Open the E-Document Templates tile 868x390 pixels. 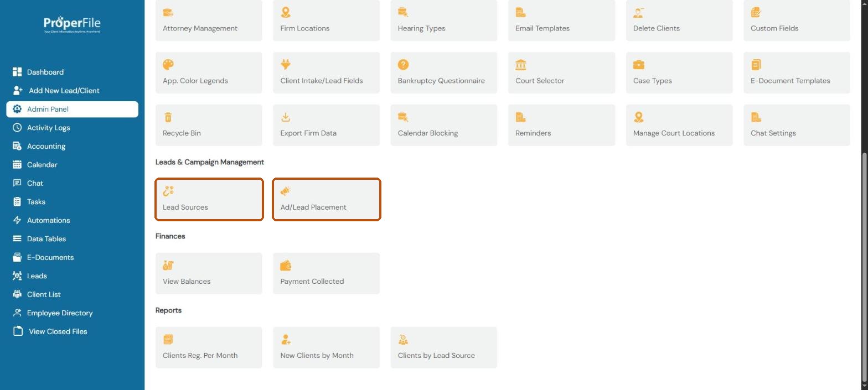tap(797, 72)
